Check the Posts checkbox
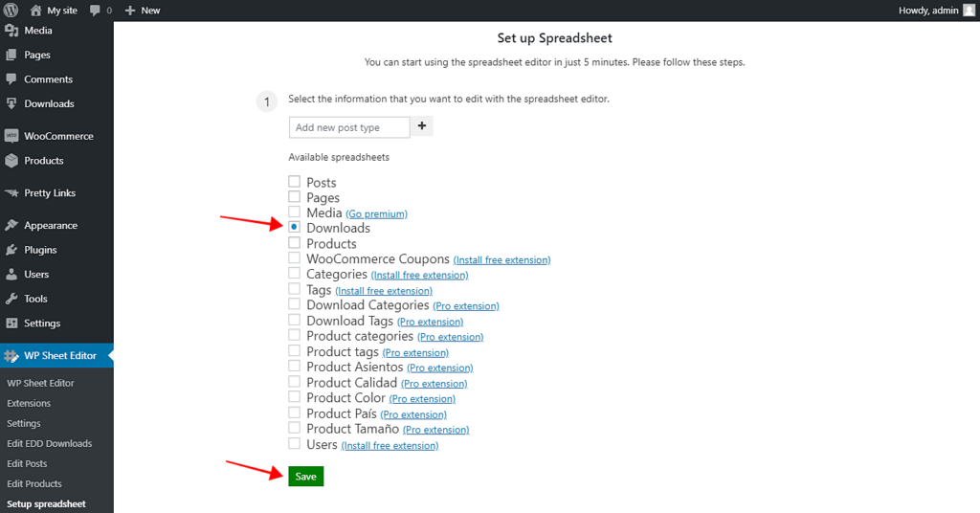This screenshot has width=980, height=513. click(295, 181)
